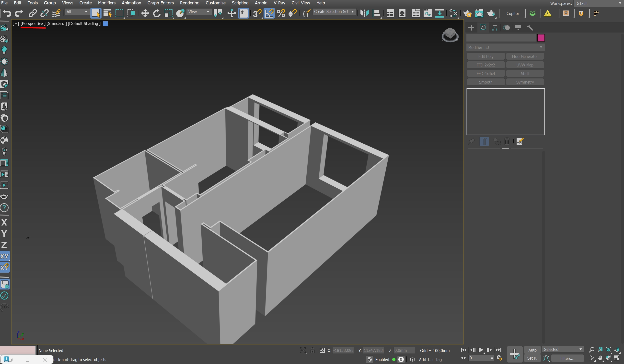Open the Graph Editors menu
The height and width of the screenshot is (364, 624).
tap(160, 3)
